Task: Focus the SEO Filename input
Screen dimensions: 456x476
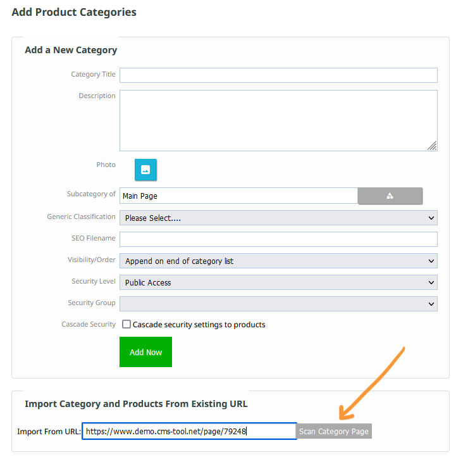Action: coord(278,239)
